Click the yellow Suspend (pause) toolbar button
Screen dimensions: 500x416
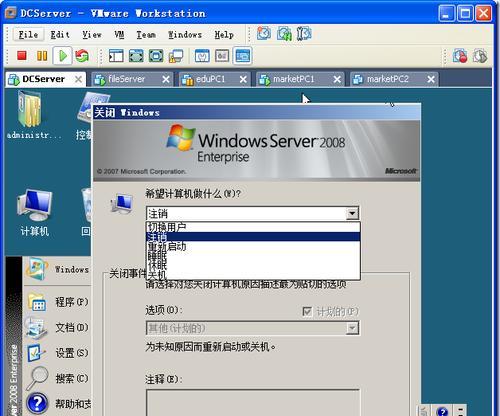(42, 56)
